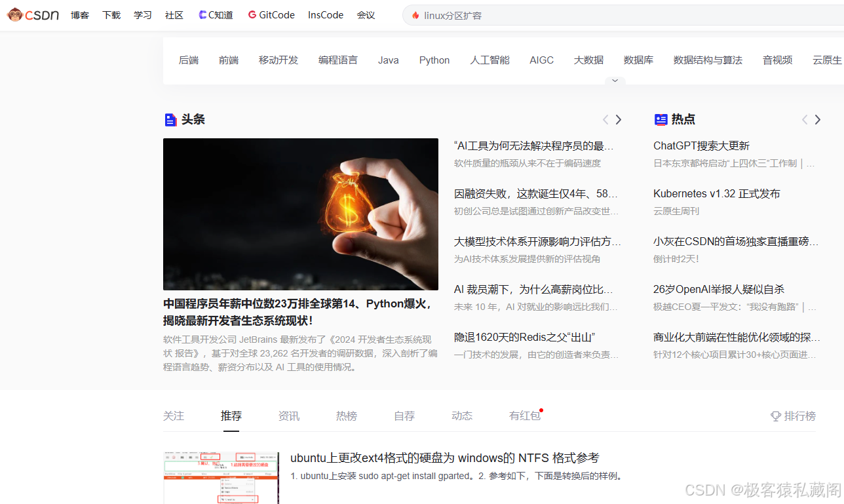
Task: Open article about ChatGPT搜索大更新
Action: tap(701, 145)
